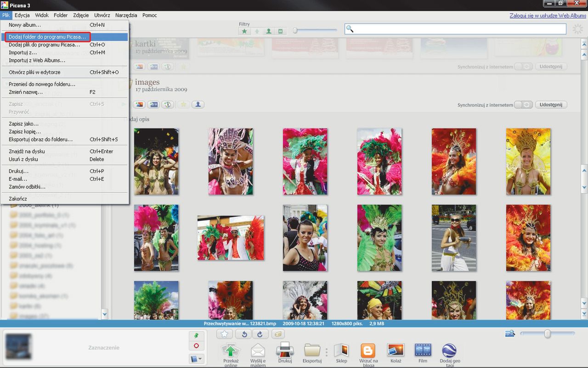Screen dimensions: 588x368
Task: Filter to show movies only
Action: click(x=281, y=31)
